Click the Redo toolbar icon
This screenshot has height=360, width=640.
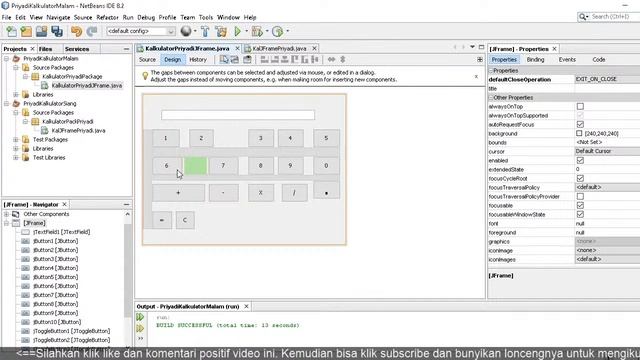pyautogui.click(x=92, y=31)
